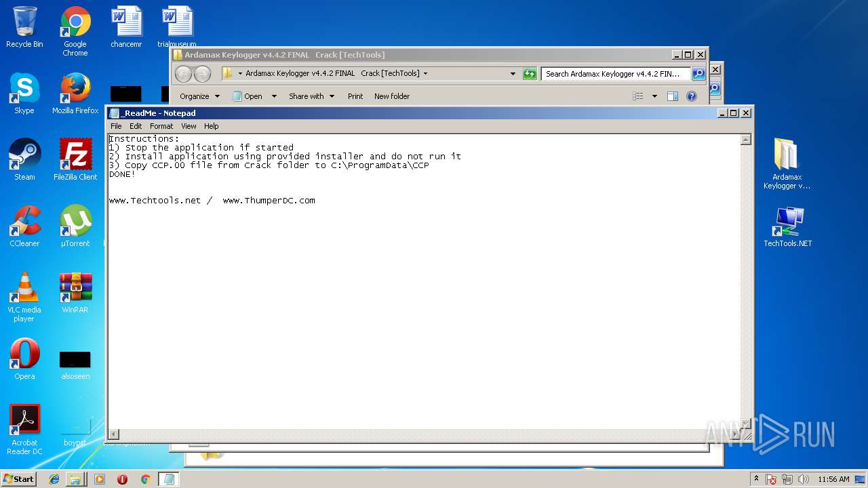
Task: Click the Notepad title bar icon
Action: pyautogui.click(x=115, y=113)
